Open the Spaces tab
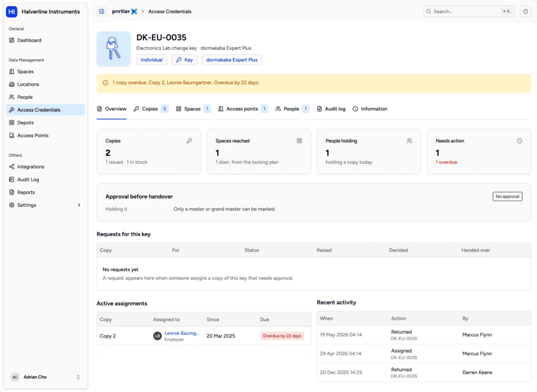 tap(193, 109)
